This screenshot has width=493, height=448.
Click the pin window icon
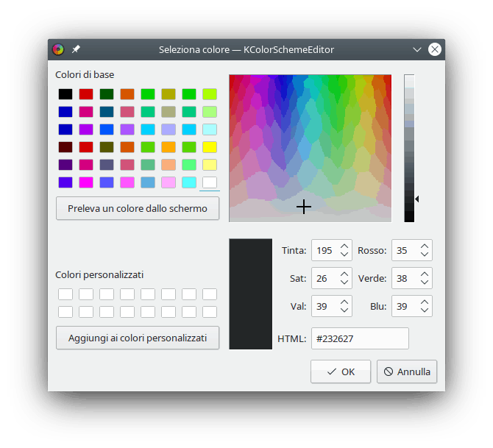point(76,49)
